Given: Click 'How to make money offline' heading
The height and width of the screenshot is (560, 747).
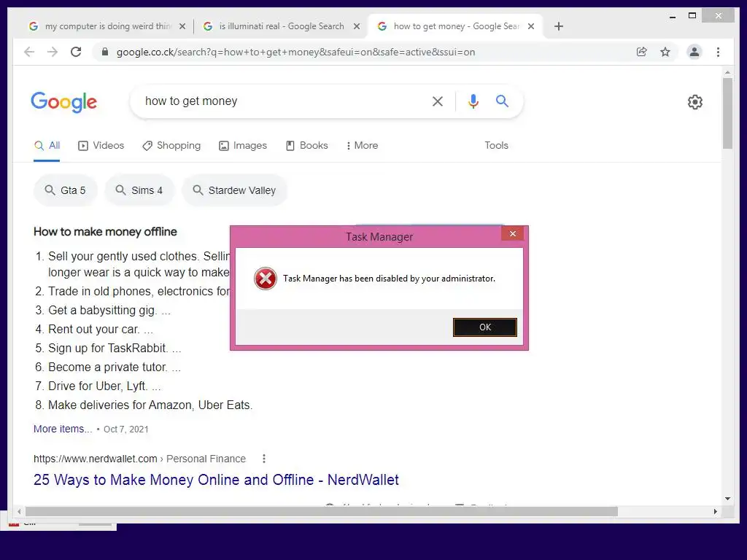Looking at the screenshot, I should [105, 232].
